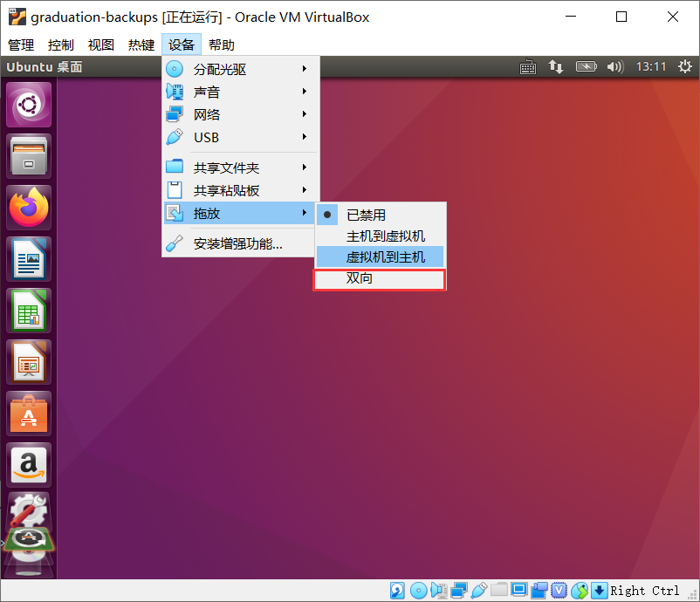Viewport: 700px width, 602px height.
Task: Open System Settings in the dock
Action: coord(29,510)
